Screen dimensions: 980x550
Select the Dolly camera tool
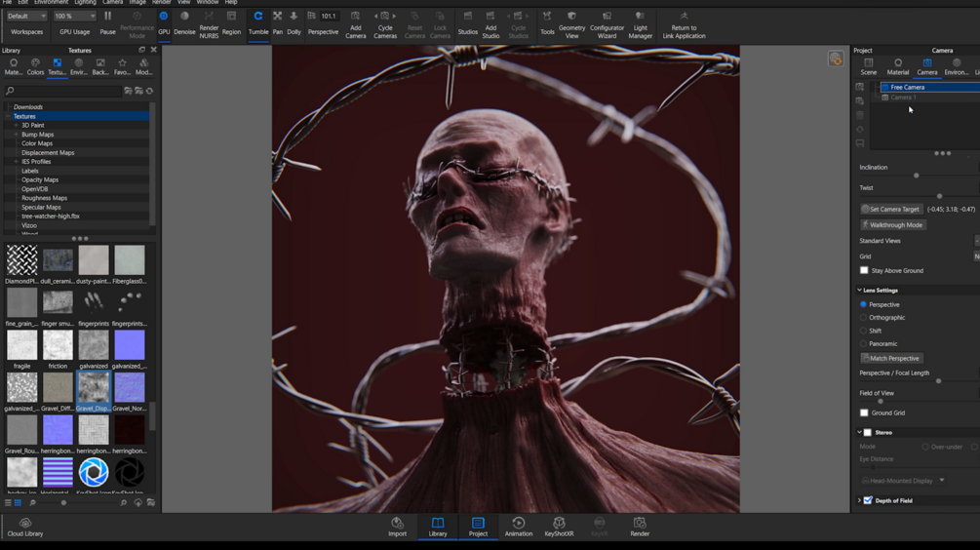[x=294, y=23]
